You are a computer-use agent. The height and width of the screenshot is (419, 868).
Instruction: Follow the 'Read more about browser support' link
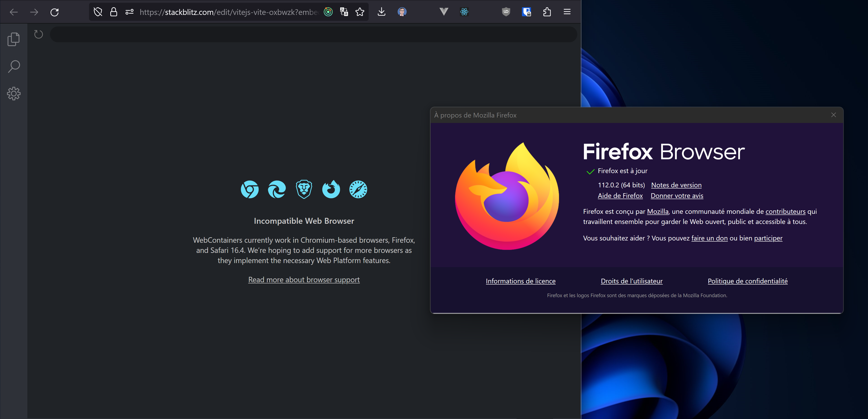(x=304, y=280)
